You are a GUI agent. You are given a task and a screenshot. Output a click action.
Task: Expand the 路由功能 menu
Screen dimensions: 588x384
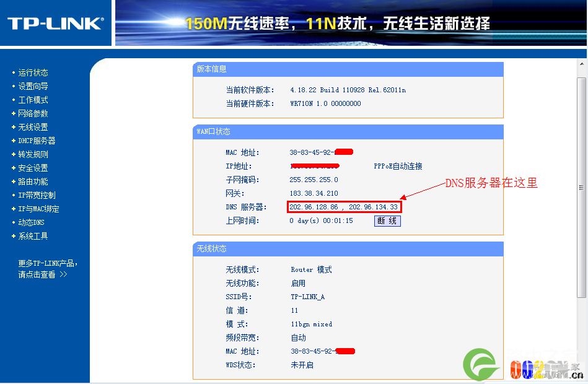(33, 182)
